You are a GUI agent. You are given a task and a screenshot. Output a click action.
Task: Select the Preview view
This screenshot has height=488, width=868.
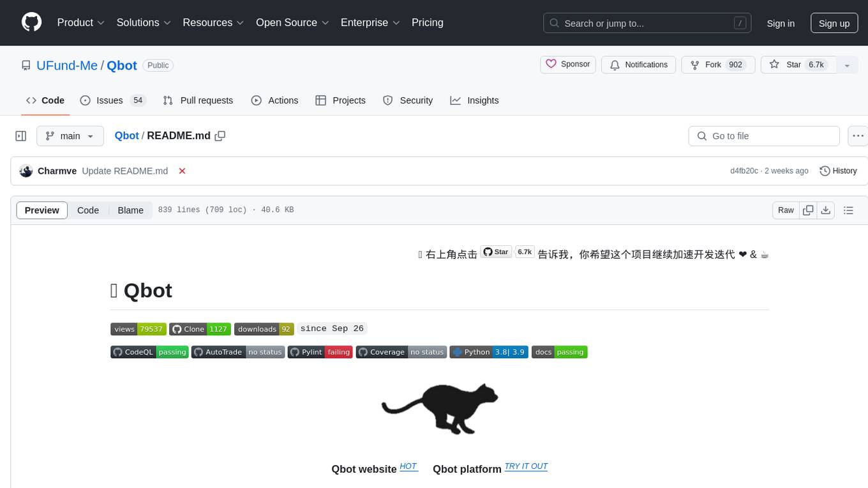point(42,210)
